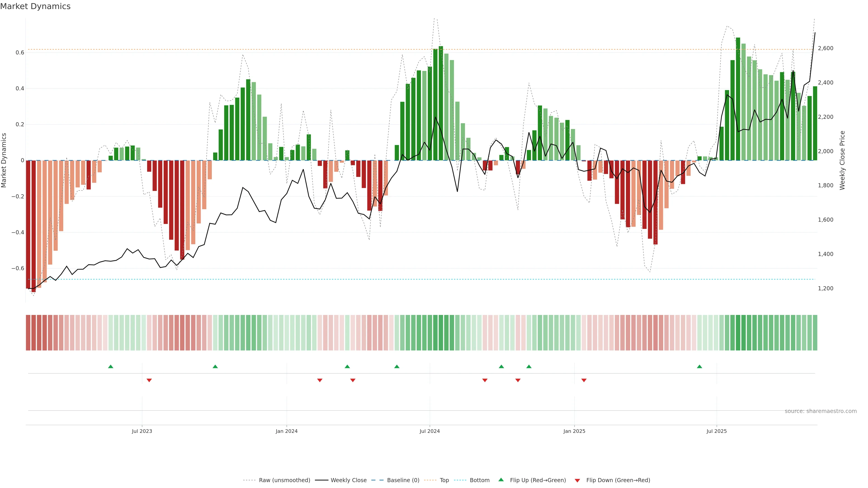Click the second Flip Up triangle from the left
This screenshot has height=488, width=868.
(215, 366)
